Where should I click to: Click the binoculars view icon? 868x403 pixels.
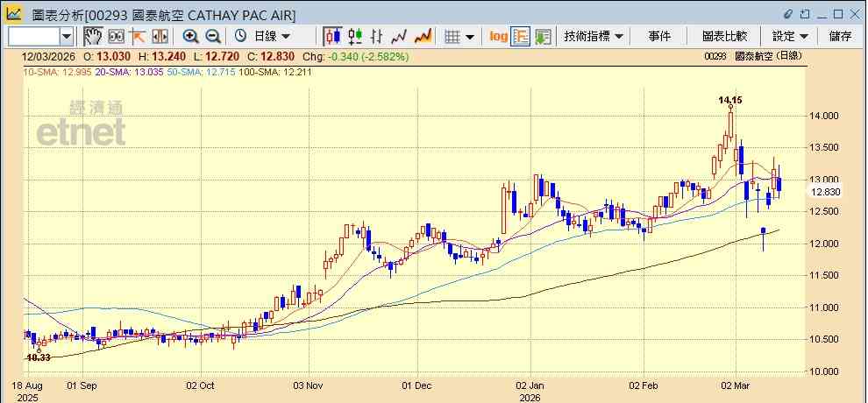pos(117,37)
